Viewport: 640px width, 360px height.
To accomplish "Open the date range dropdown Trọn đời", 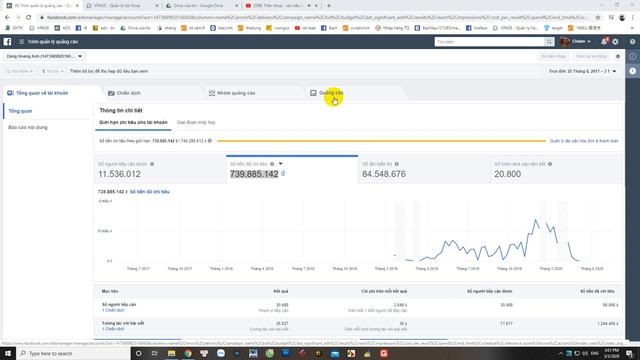I will pos(582,71).
